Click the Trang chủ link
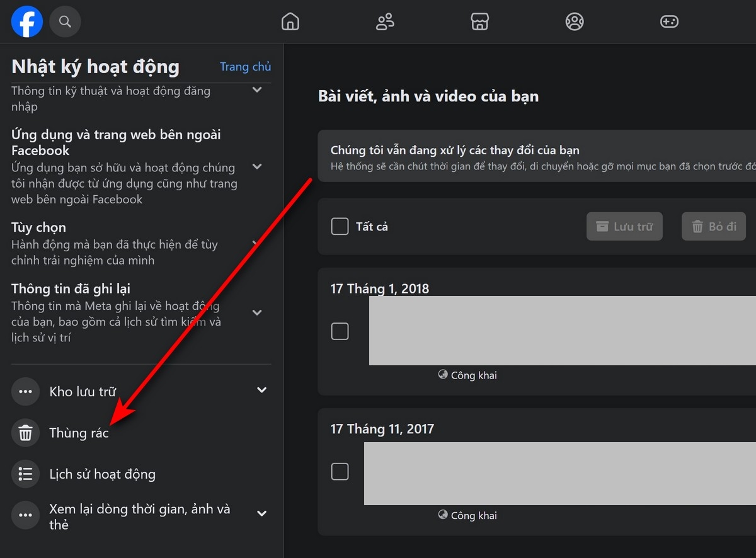 point(245,67)
